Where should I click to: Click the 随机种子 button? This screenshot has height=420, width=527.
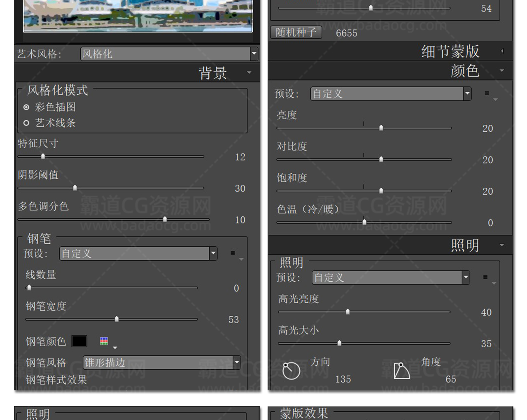(296, 33)
